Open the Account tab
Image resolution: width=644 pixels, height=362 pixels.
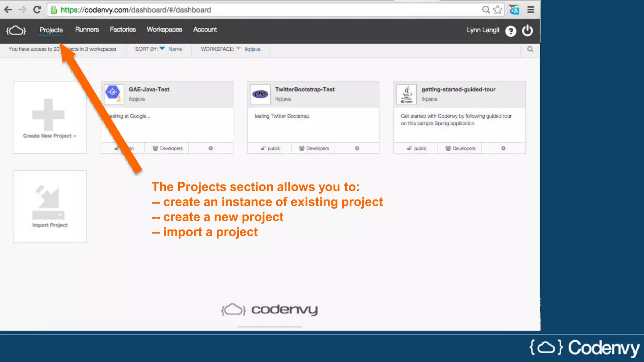205,30
